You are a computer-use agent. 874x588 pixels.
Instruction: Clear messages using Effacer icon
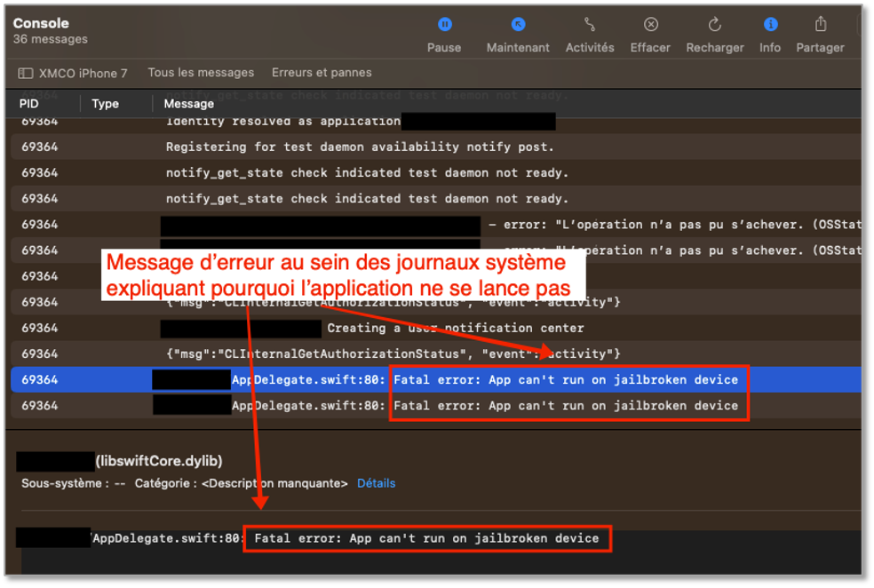pyautogui.click(x=650, y=25)
